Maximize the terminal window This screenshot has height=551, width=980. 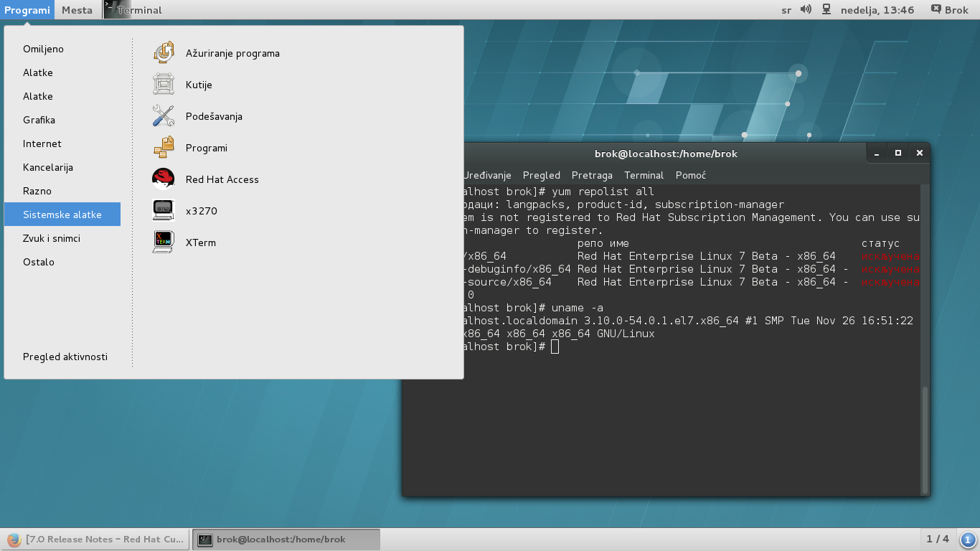click(x=897, y=153)
